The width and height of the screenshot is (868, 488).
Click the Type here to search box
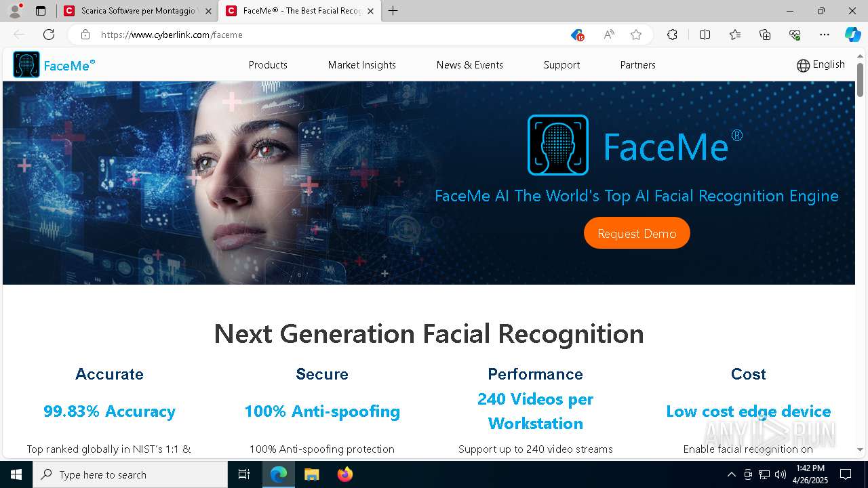point(130,474)
